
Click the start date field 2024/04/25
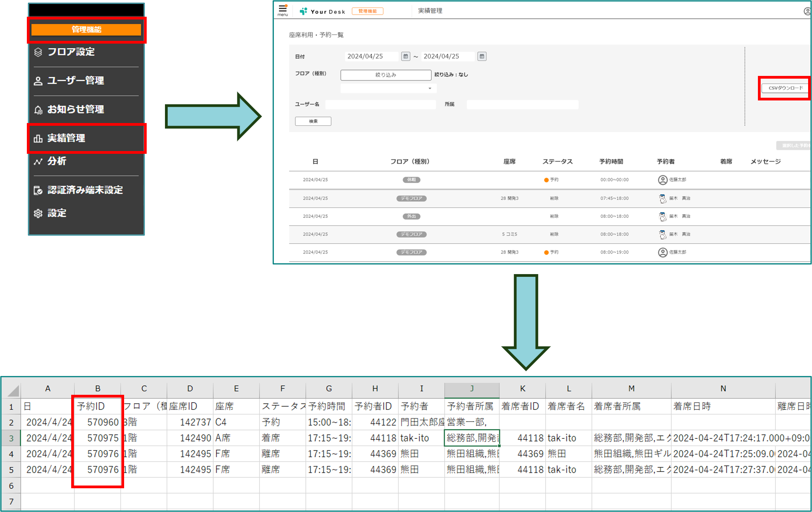372,56
